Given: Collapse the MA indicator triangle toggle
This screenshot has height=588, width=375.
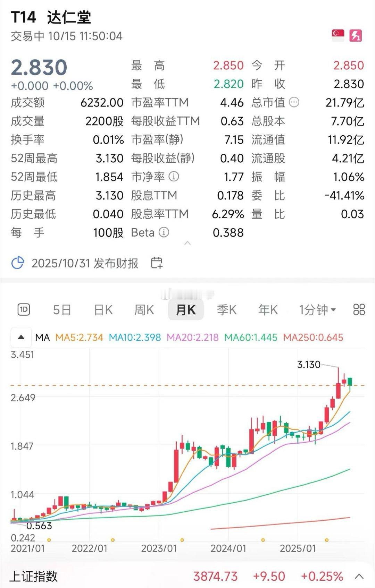Looking at the screenshot, I should click(21, 337).
